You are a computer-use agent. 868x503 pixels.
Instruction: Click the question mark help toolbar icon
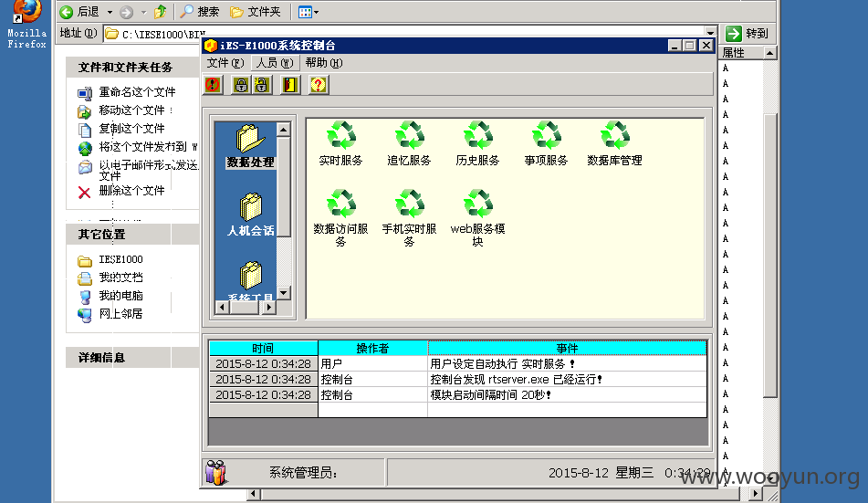pos(319,85)
